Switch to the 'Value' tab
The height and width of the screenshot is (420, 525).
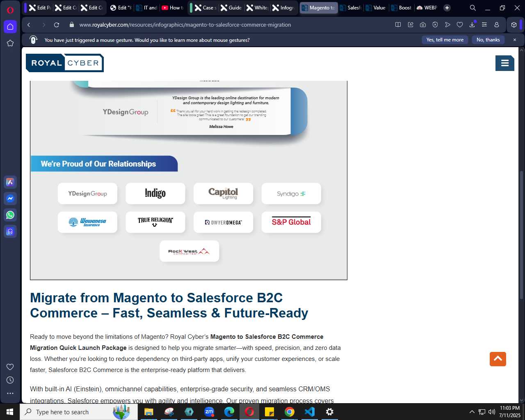[x=376, y=8]
